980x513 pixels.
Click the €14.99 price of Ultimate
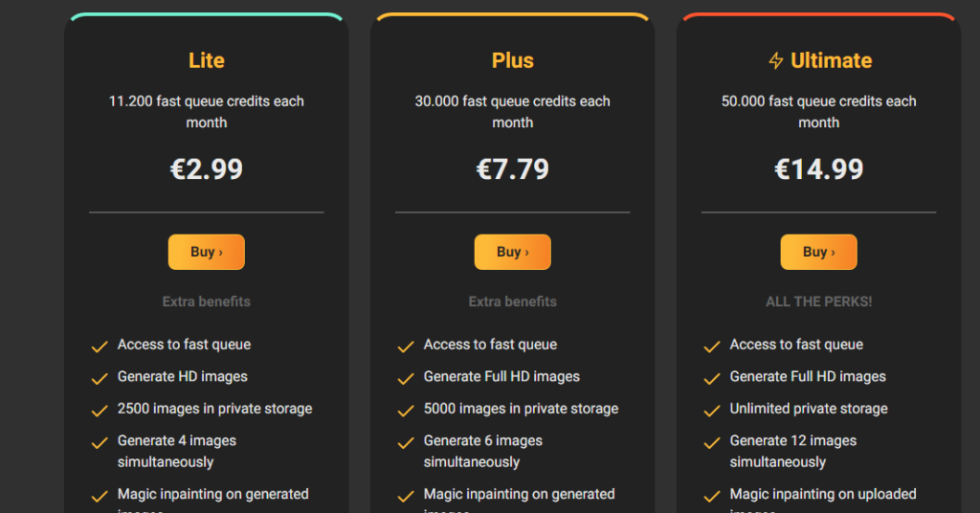click(x=819, y=169)
